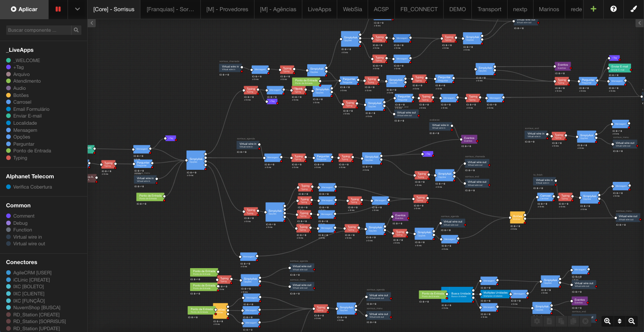
Task: Add a new flow with the green plus
Action: [x=593, y=9]
